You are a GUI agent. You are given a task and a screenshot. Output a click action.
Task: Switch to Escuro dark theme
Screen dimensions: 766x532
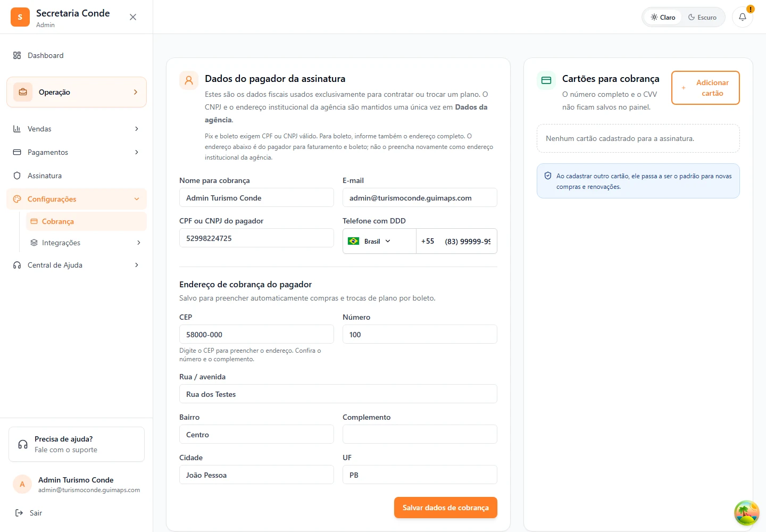(702, 17)
